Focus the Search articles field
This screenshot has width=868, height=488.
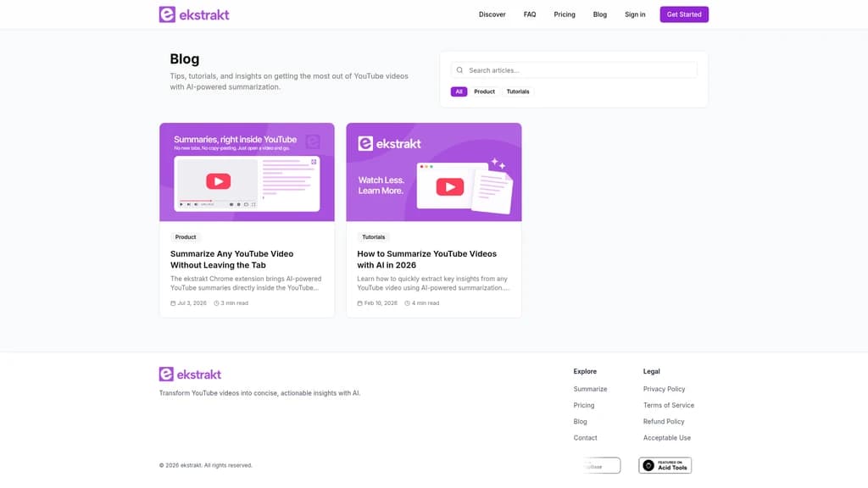click(x=574, y=70)
